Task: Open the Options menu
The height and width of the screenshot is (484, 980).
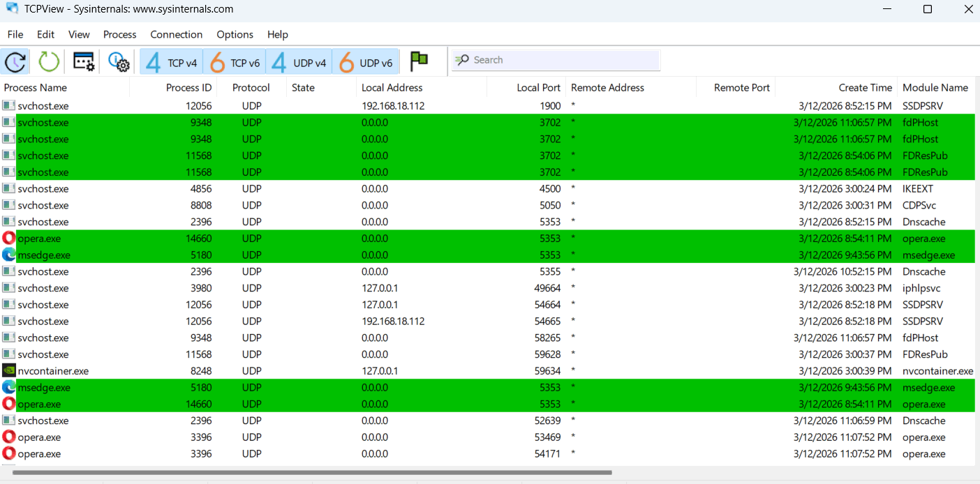Action: click(x=235, y=34)
